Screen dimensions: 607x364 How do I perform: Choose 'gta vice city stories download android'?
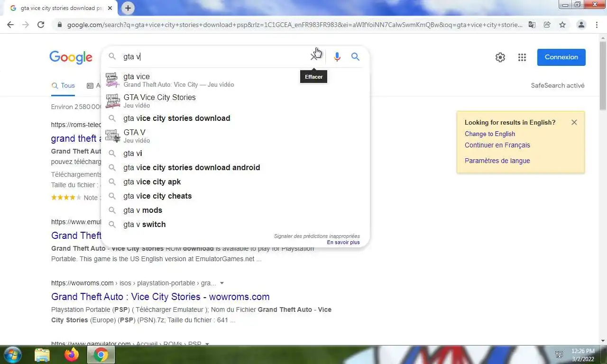(235, 168)
